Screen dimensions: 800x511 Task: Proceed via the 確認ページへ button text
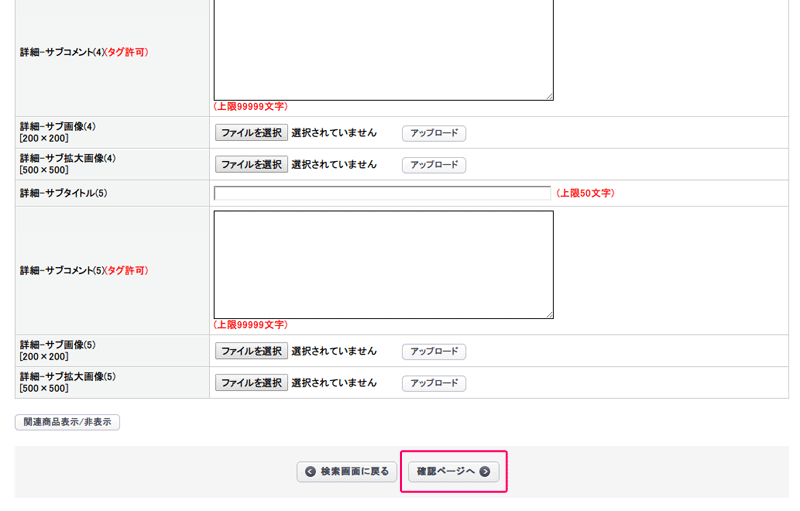pos(446,472)
